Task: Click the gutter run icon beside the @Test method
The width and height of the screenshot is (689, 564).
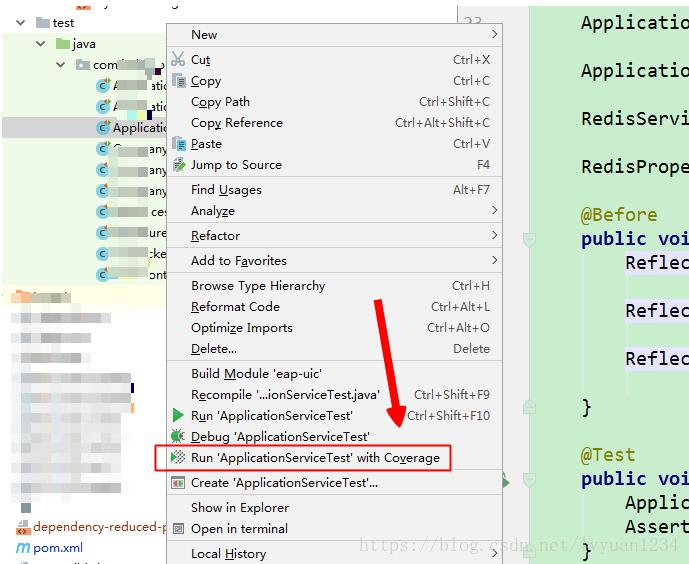Action: pos(506,481)
